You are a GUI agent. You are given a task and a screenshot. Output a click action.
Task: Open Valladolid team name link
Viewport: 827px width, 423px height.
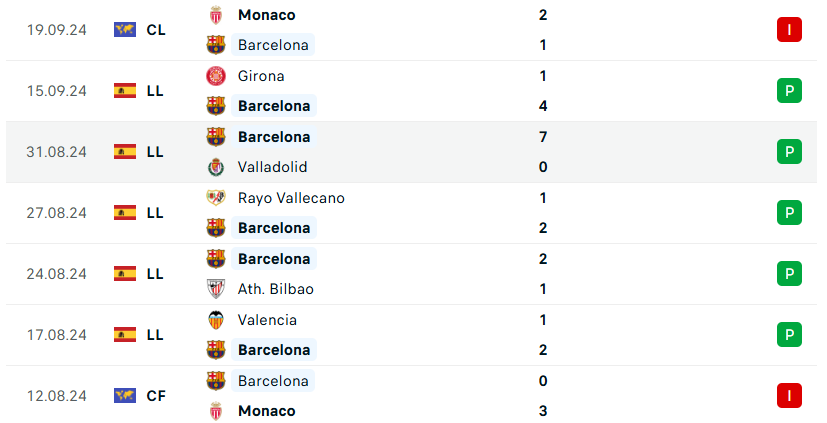click(273, 167)
